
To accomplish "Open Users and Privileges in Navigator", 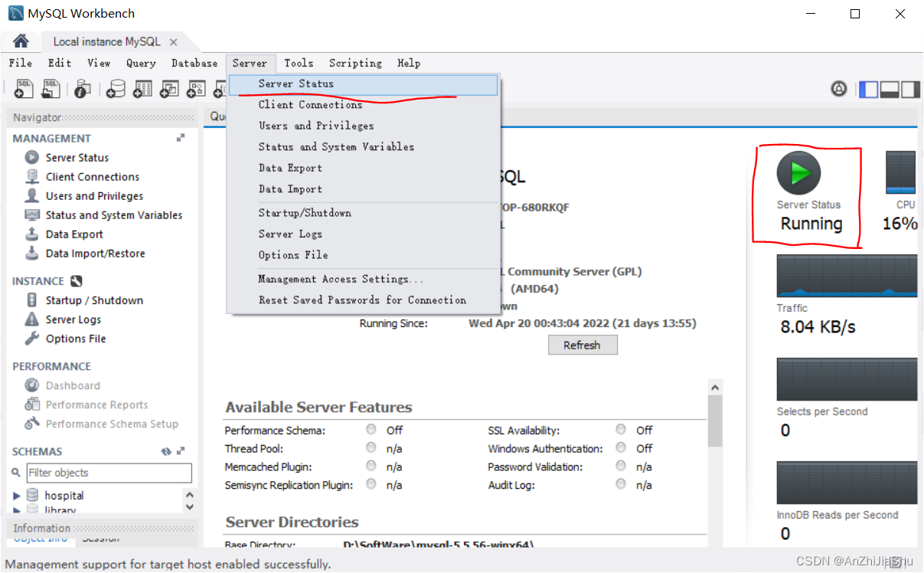I will coord(93,195).
